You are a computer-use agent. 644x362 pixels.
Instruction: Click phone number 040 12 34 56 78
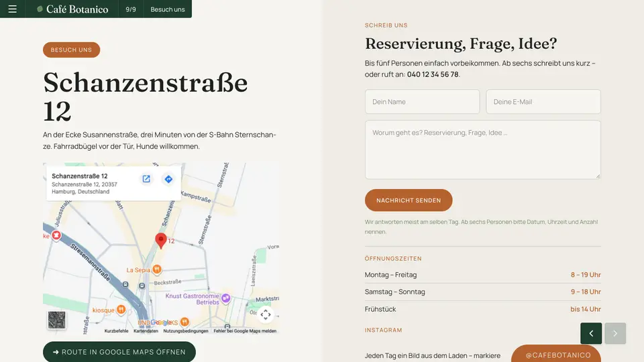pos(433,74)
